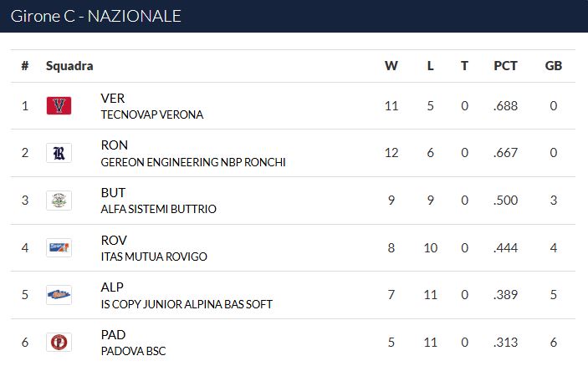The image size is (588, 371).
Task: Click the L losses column header
Action: (x=430, y=66)
